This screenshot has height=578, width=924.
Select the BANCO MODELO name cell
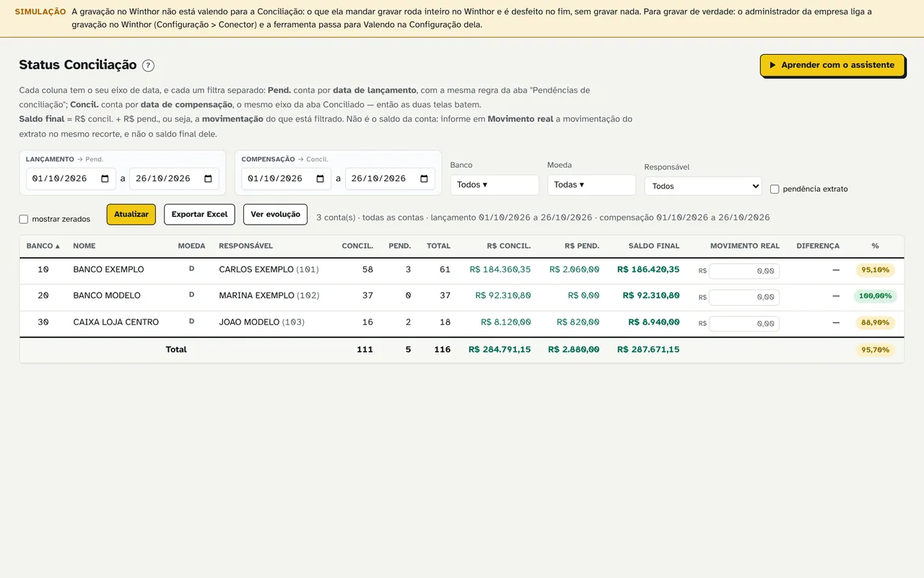point(107,296)
